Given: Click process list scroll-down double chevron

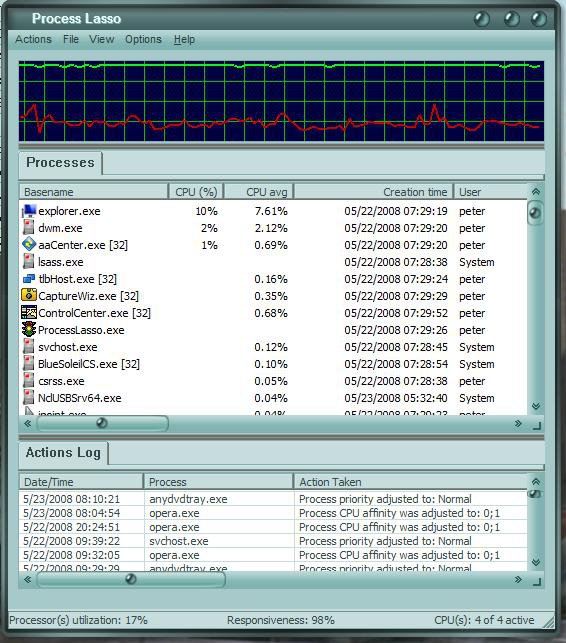Looking at the screenshot, I should (x=536, y=406).
